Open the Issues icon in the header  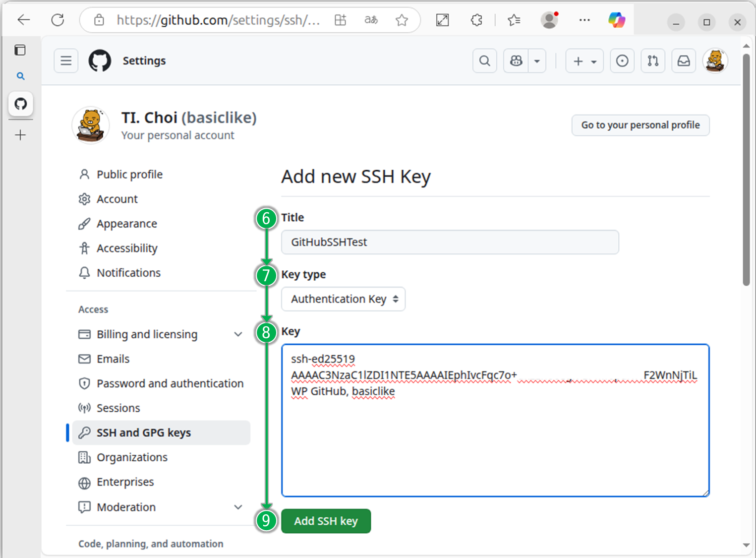(622, 61)
